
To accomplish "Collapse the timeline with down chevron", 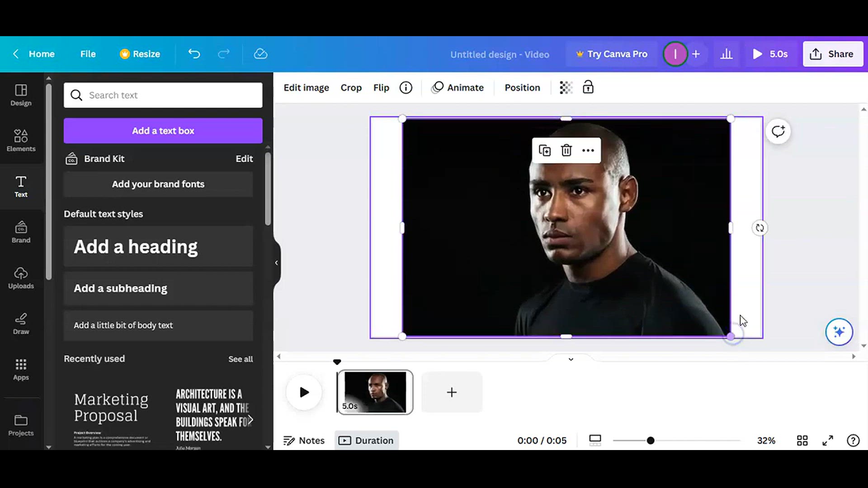I will [x=571, y=359].
